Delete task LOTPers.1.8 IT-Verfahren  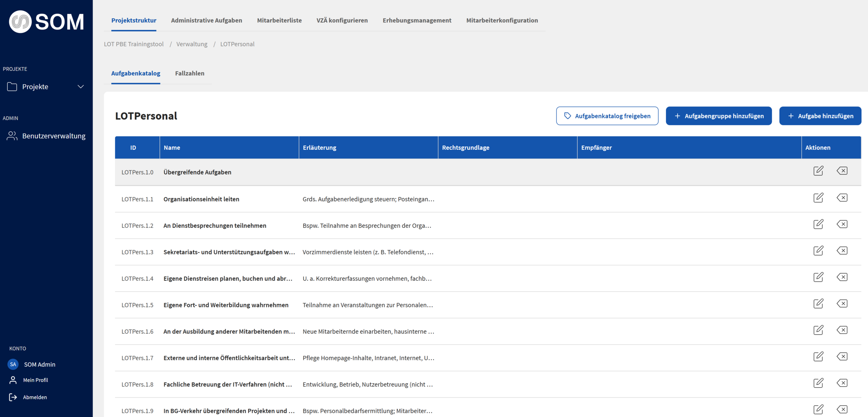[x=842, y=383]
